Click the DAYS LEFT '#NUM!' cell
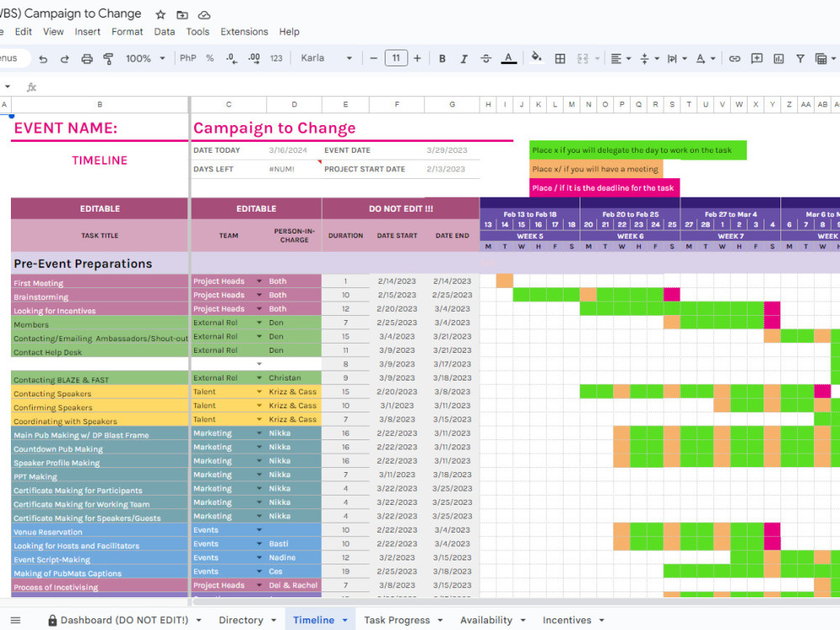This screenshot has height=630, width=840. click(x=293, y=169)
